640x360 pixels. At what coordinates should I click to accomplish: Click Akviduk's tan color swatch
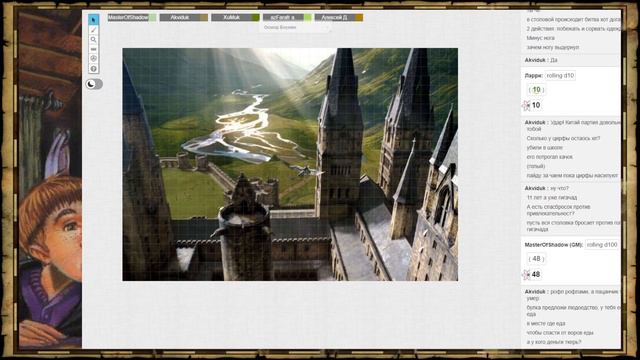pyautogui.click(x=204, y=18)
